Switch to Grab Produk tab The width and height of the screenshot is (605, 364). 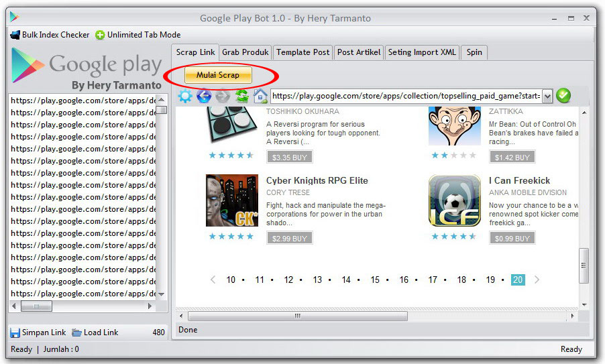tap(245, 52)
